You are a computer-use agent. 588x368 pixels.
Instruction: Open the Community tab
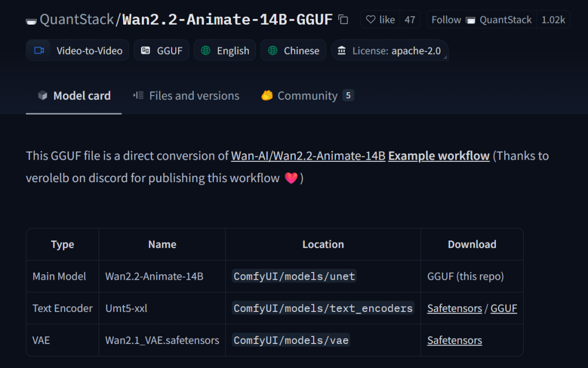(308, 96)
